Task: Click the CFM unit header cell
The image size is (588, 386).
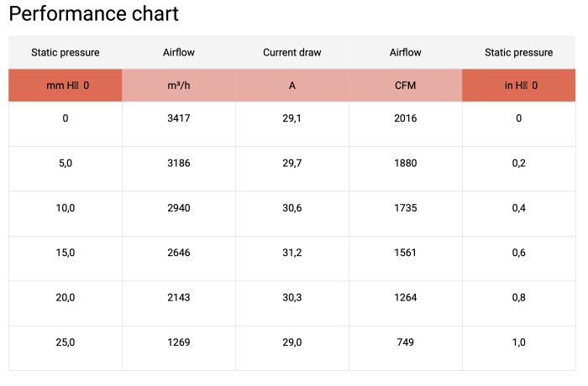Action: 406,86
